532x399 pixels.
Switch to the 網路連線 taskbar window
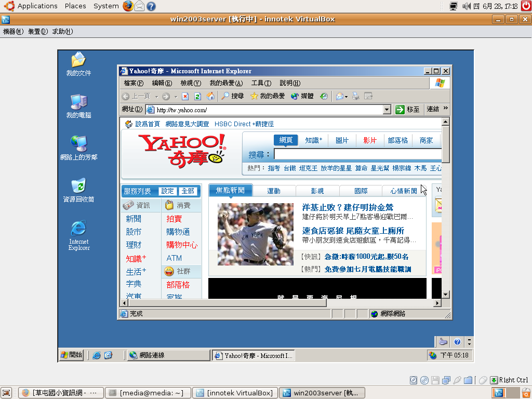(x=169, y=355)
